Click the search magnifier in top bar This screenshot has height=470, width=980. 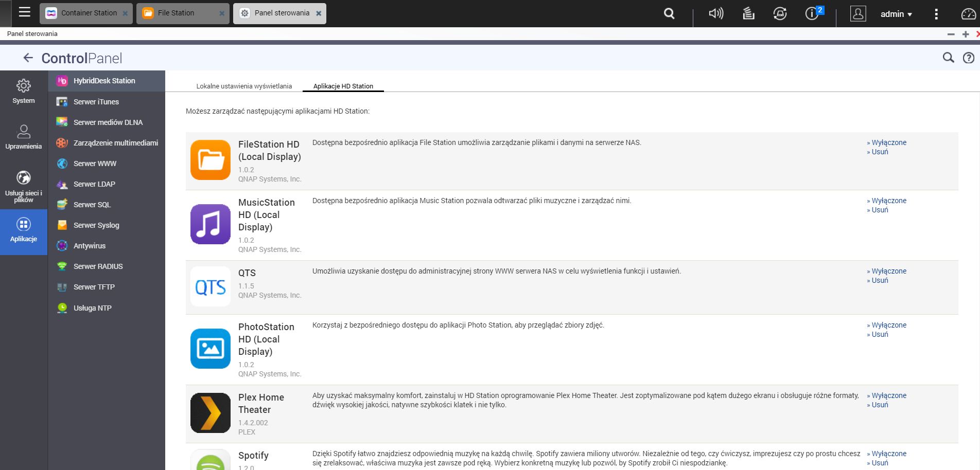[669, 13]
